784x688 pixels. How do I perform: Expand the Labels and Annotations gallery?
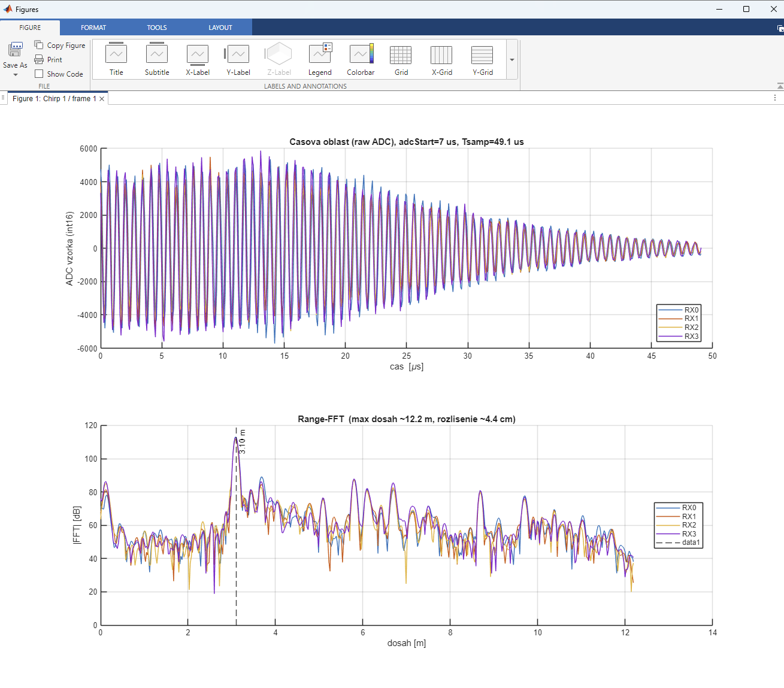click(x=512, y=60)
